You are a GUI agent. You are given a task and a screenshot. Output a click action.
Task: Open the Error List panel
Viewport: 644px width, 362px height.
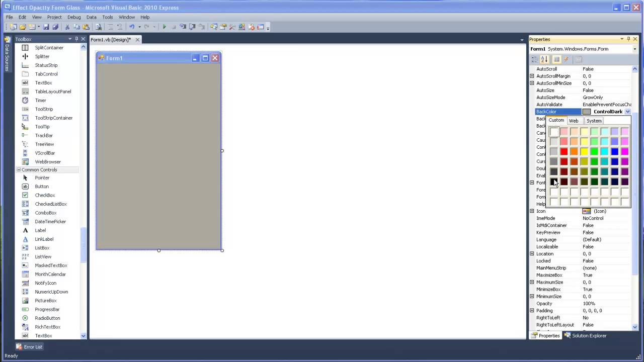coord(29,346)
